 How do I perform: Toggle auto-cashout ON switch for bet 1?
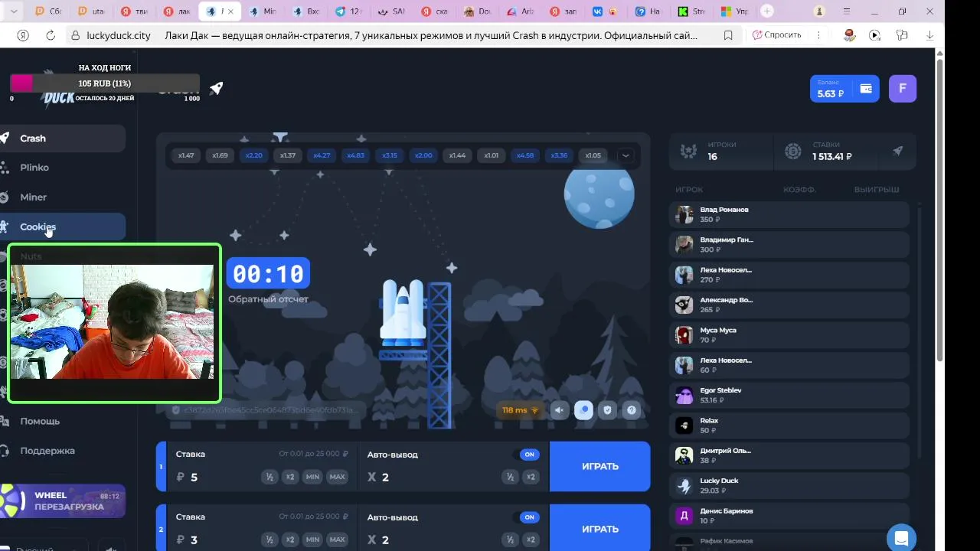point(529,455)
